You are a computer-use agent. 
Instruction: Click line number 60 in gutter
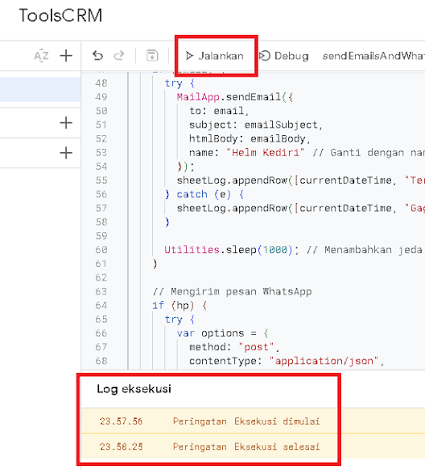(x=101, y=250)
